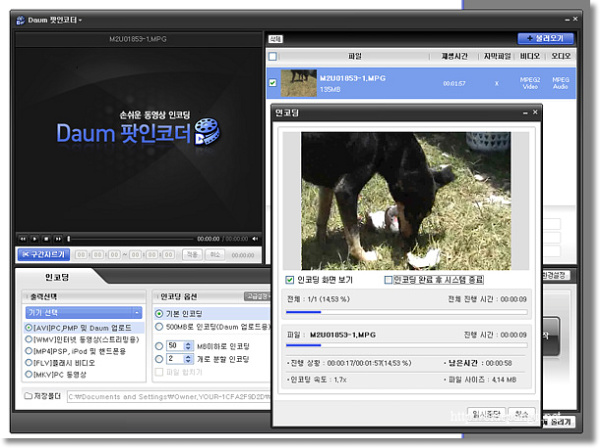The width and height of the screenshot is (600, 448).
Task: Stop the preview playback
Action: (x=46, y=239)
